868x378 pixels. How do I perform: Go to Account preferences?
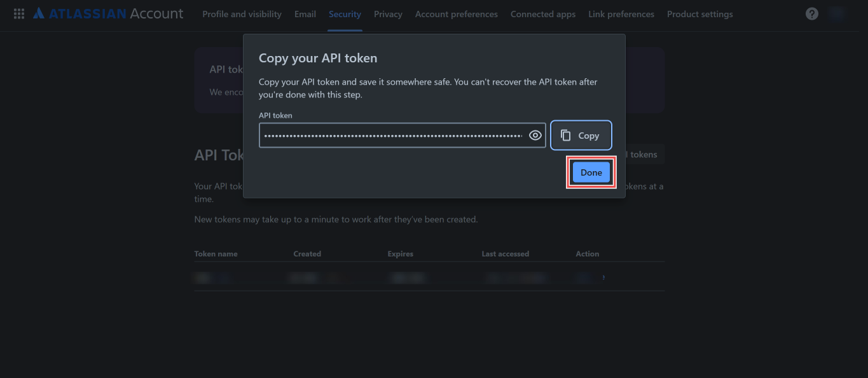point(456,13)
